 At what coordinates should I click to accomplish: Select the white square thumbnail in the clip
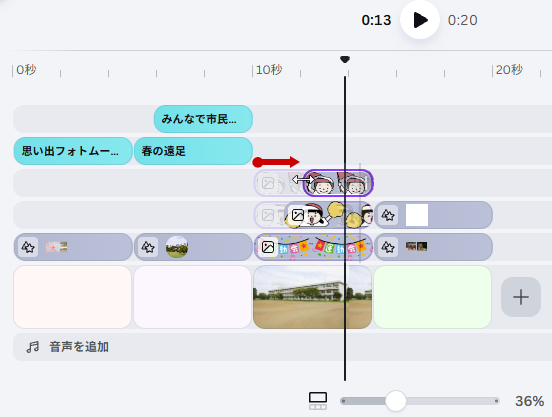pos(417,215)
